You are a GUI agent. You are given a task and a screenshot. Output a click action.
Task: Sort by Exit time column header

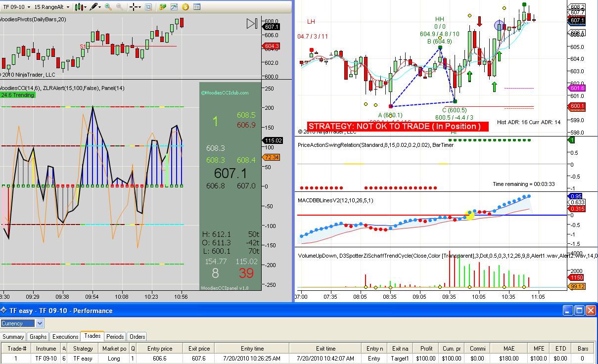[x=326, y=349]
